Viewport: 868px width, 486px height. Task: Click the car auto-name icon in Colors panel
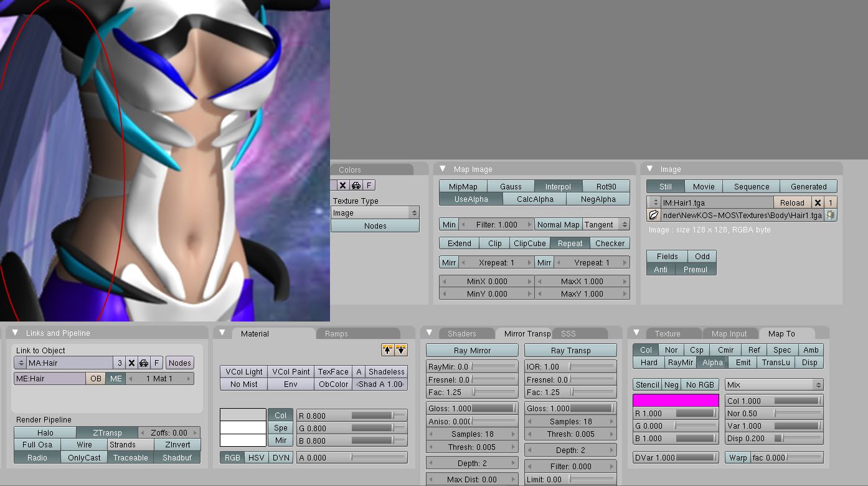coord(357,185)
